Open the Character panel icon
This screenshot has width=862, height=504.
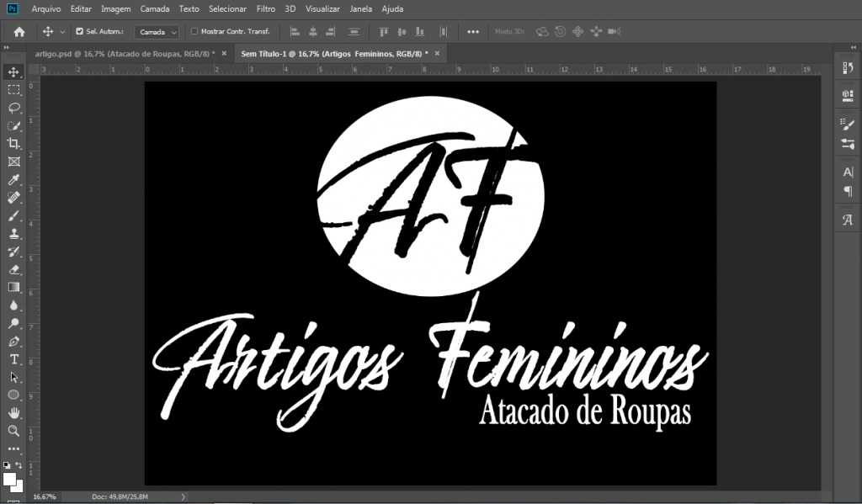848,172
